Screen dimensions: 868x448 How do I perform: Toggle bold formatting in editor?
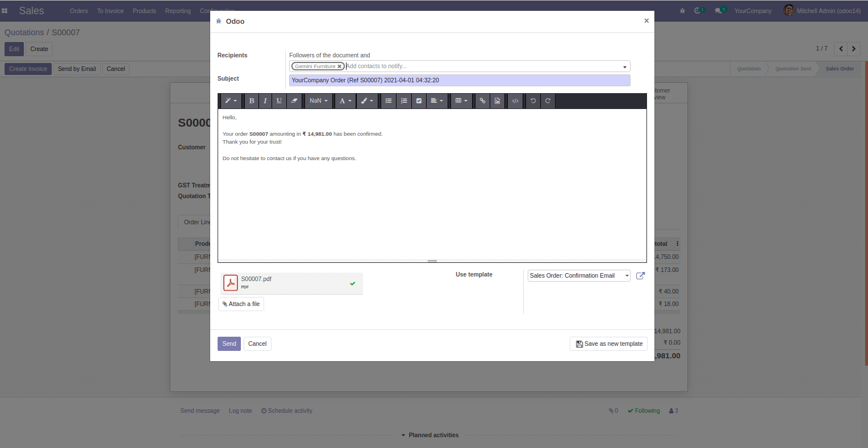(252, 101)
